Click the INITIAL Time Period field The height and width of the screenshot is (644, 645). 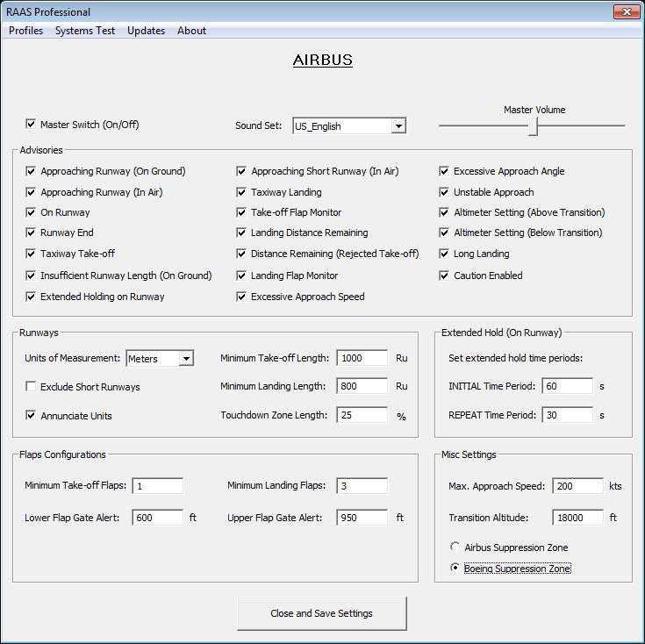[567, 386]
